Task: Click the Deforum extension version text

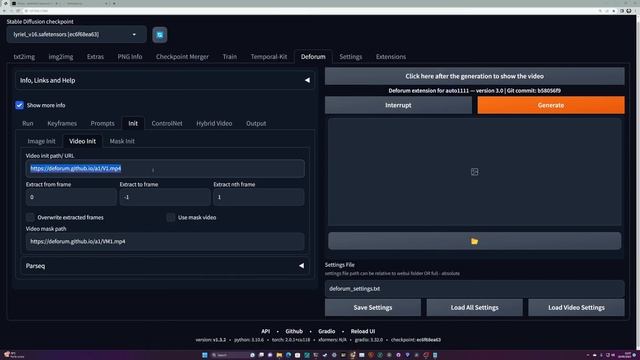Action: coord(474,91)
